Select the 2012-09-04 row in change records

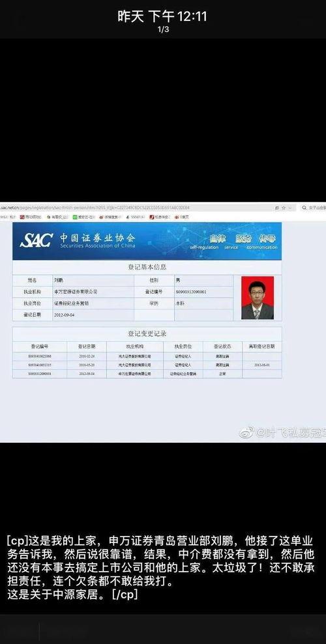147,374
